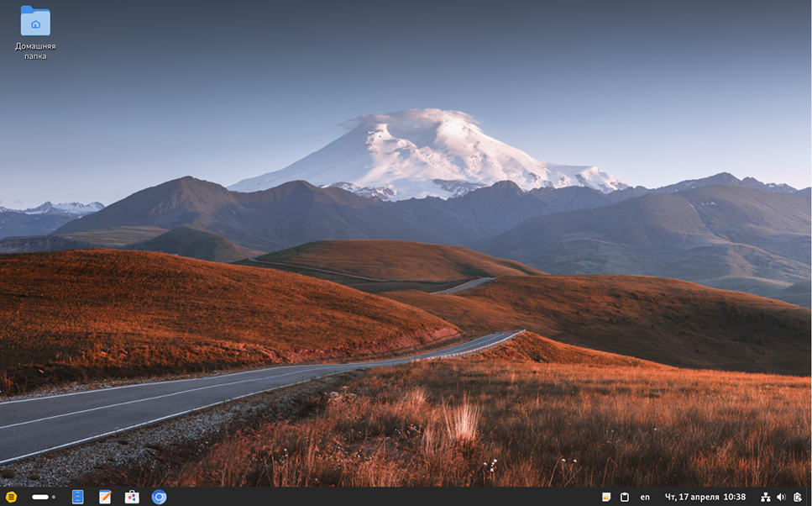Select the active workspace pill indicator
The width and height of the screenshot is (812, 506).
tap(39, 497)
